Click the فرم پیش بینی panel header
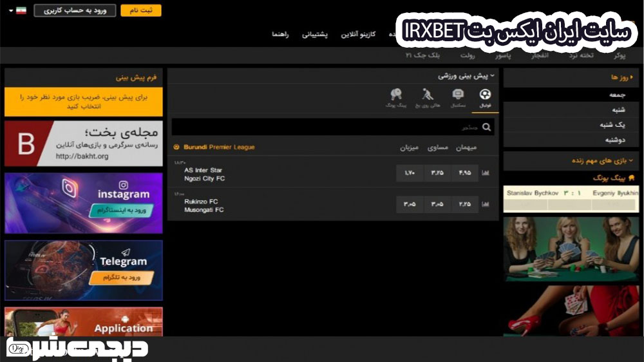Screen dimensions: 644x362 click(x=83, y=77)
